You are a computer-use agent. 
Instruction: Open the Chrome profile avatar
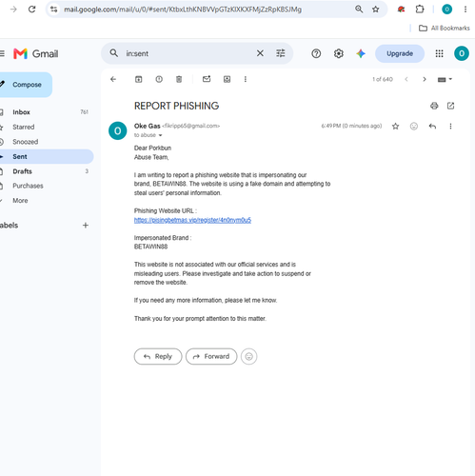447,10
